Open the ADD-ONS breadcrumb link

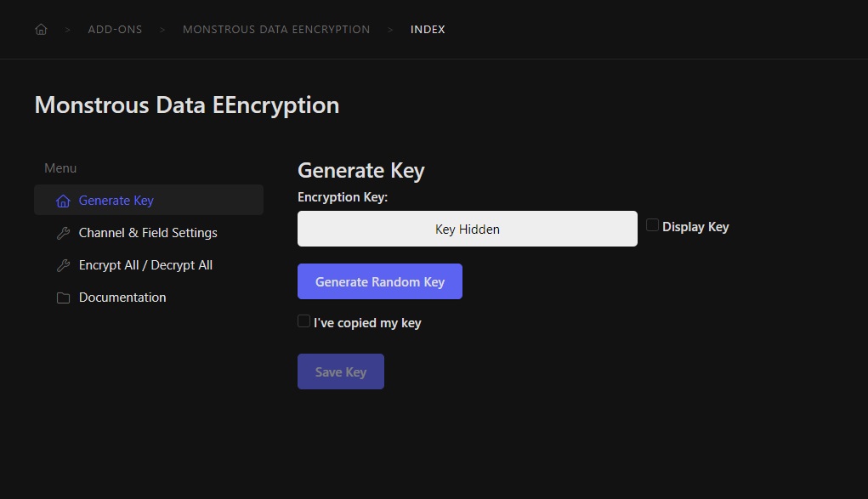click(115, 29)
